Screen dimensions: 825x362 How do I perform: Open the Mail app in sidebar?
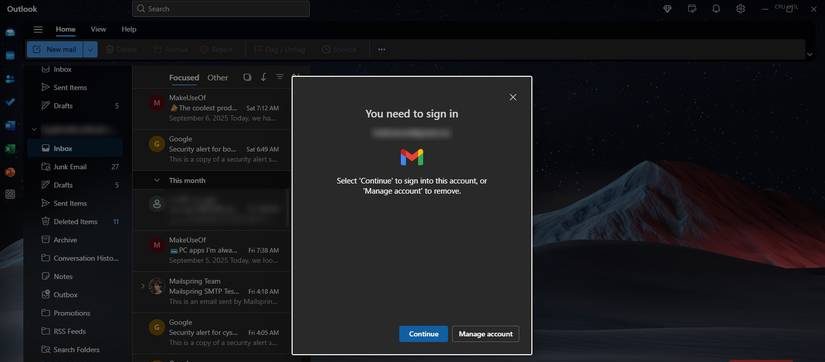coord(10,33)
